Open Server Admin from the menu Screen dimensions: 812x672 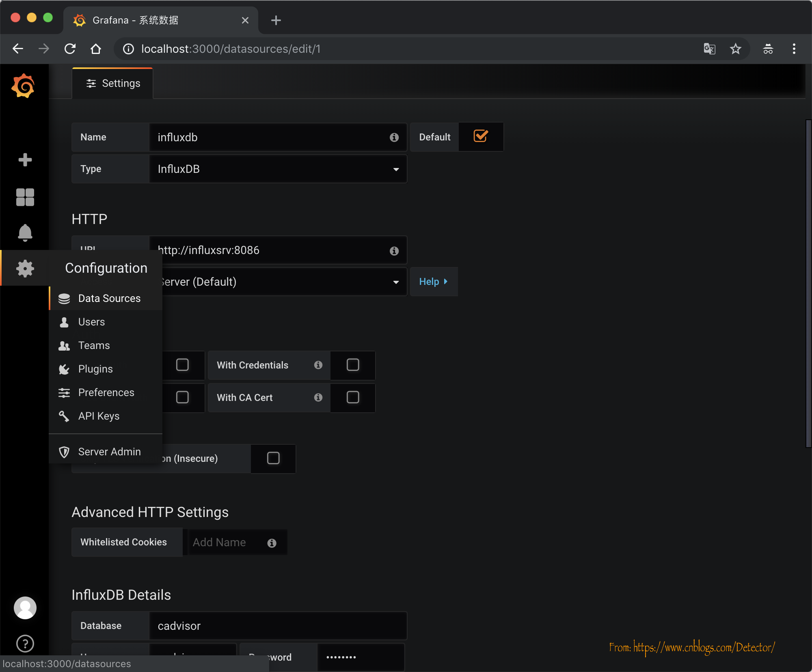109,451
